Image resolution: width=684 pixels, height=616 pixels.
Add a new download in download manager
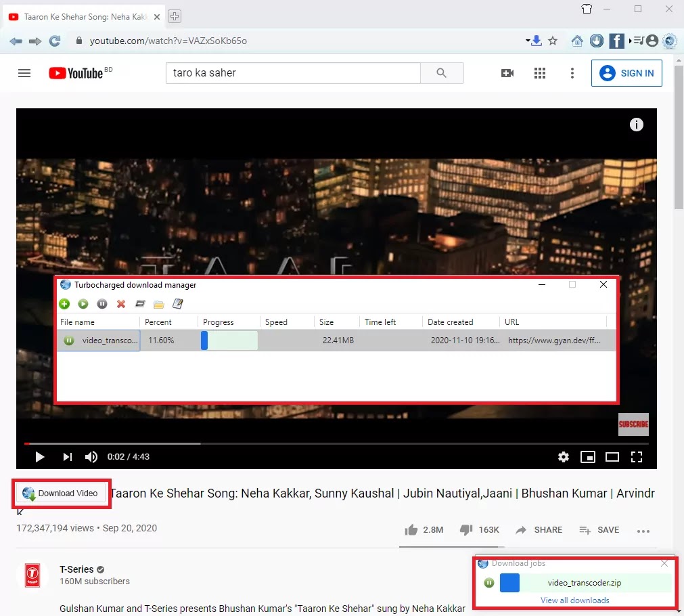pos(64,304)
